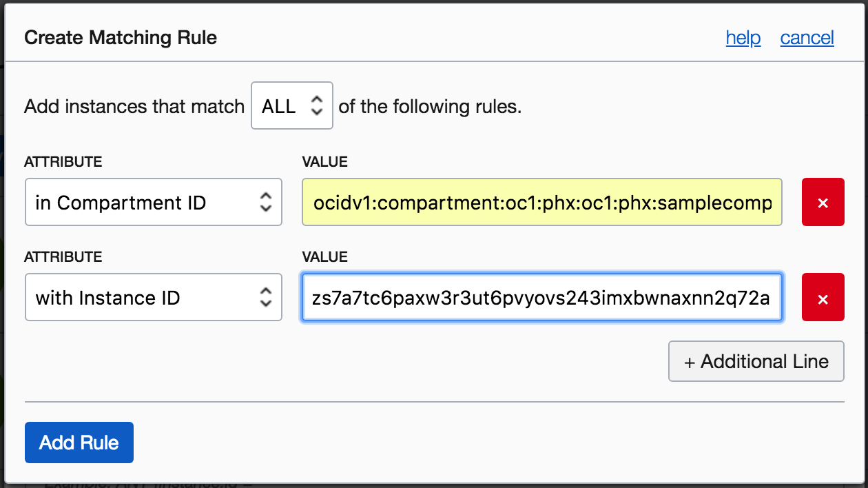868x488 pixels.
Task: Add a line with + Additional Line
Action: [756, 361]
